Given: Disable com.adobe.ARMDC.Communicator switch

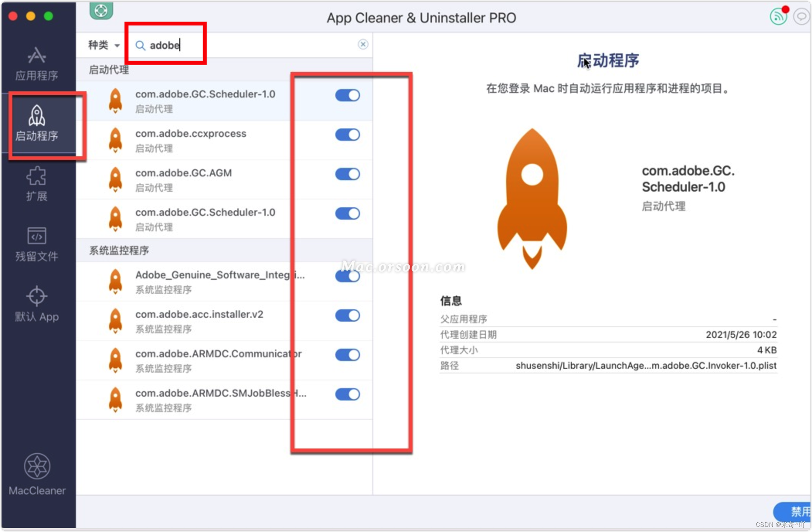Looking at the screenshot, I should click(x=347, y=355).
